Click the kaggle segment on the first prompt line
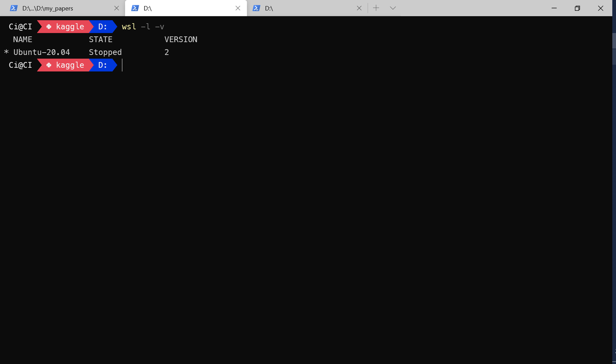The image size is (616, 364). pyautogui.click(x=70, y=26)
